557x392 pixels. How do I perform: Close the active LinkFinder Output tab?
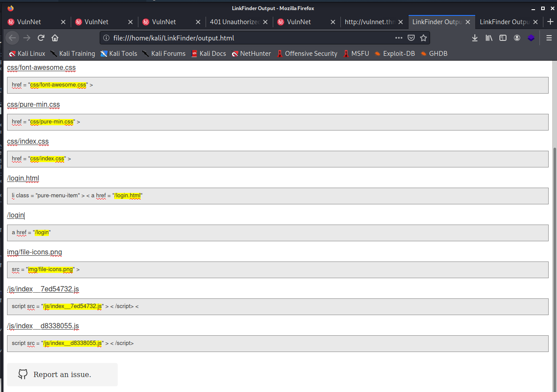468,22
